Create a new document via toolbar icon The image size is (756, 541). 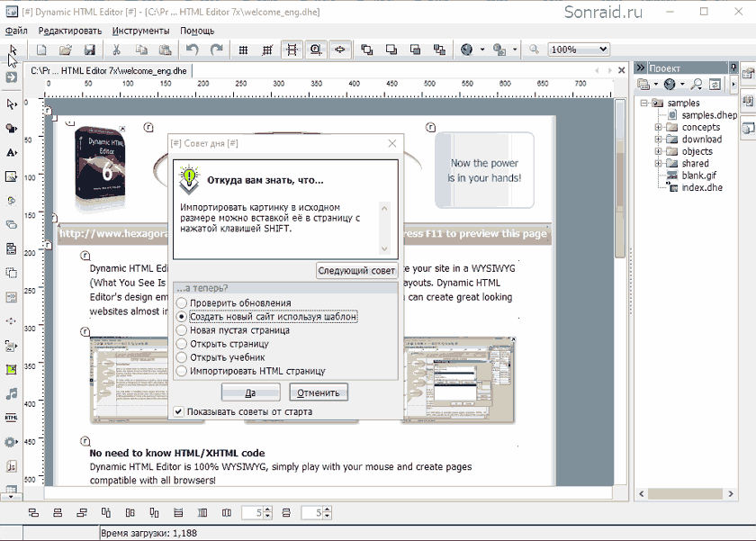click(41, 50)
